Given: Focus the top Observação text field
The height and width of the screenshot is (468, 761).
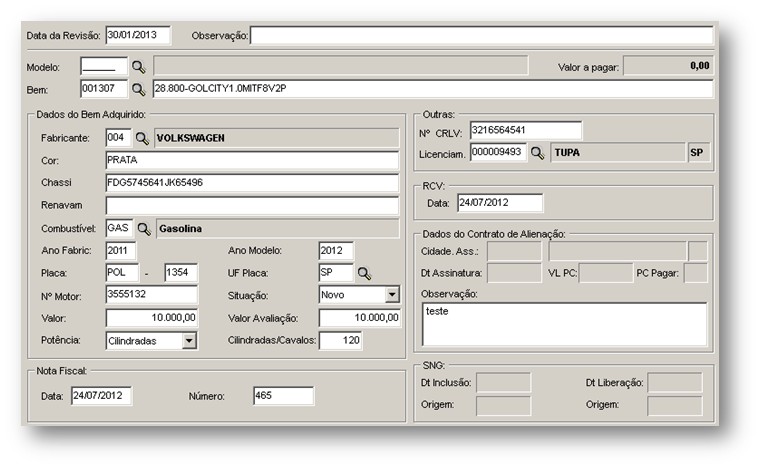Looking at the screenshot, I should click(x=481, y=35).
